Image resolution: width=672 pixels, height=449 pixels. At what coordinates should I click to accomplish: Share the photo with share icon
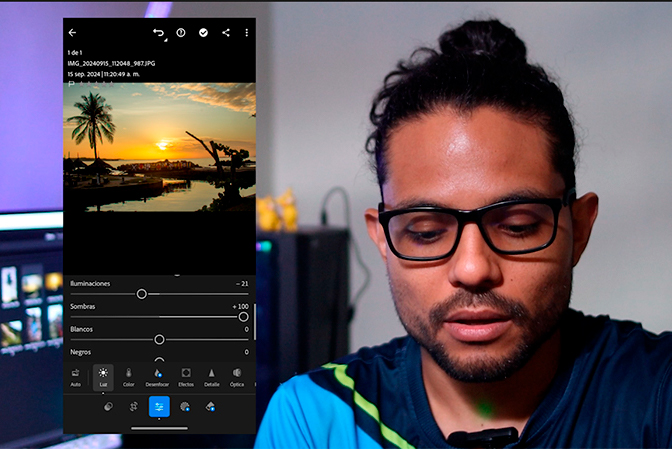tap(225, 33)
